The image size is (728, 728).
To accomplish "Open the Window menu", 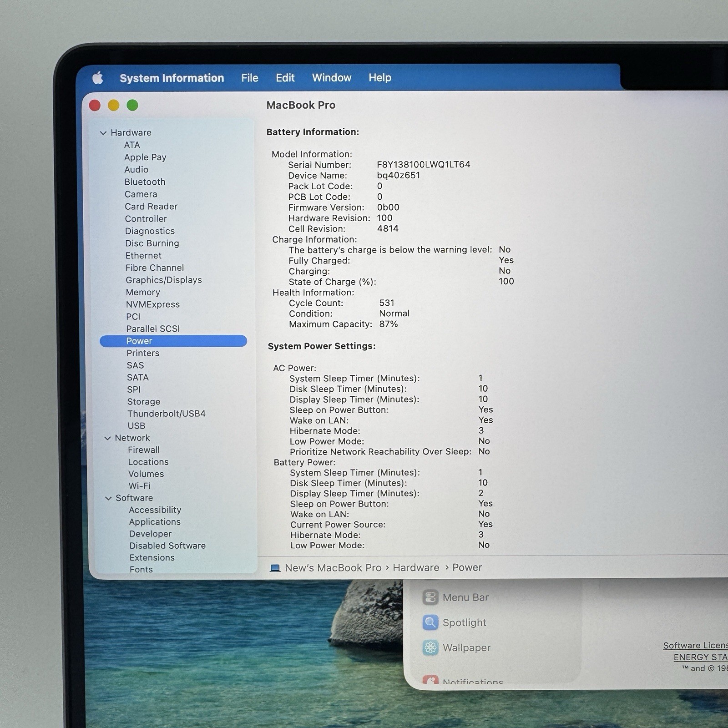I will pos(332,78).
